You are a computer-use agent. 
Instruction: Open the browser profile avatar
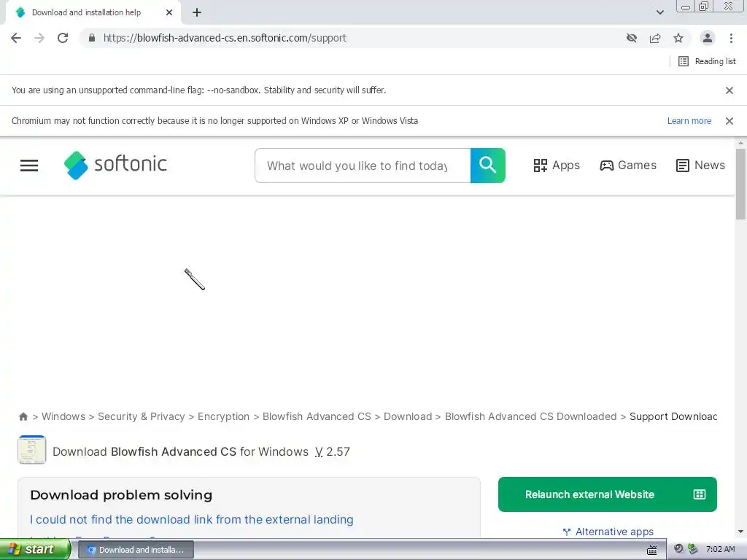pyautogui.click(x=708, y=38)
